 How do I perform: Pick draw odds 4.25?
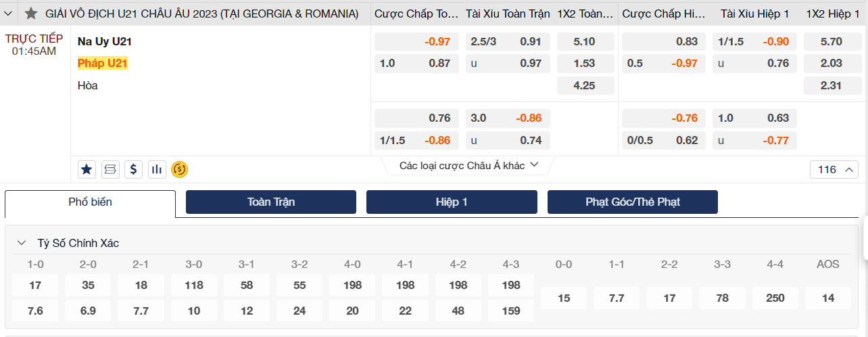pyautogui.click(x=585, y=86)
